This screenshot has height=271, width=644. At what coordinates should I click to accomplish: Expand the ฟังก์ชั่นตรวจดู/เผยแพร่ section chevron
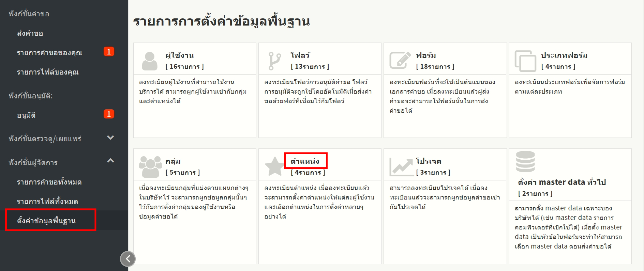(x=110, y=138)
